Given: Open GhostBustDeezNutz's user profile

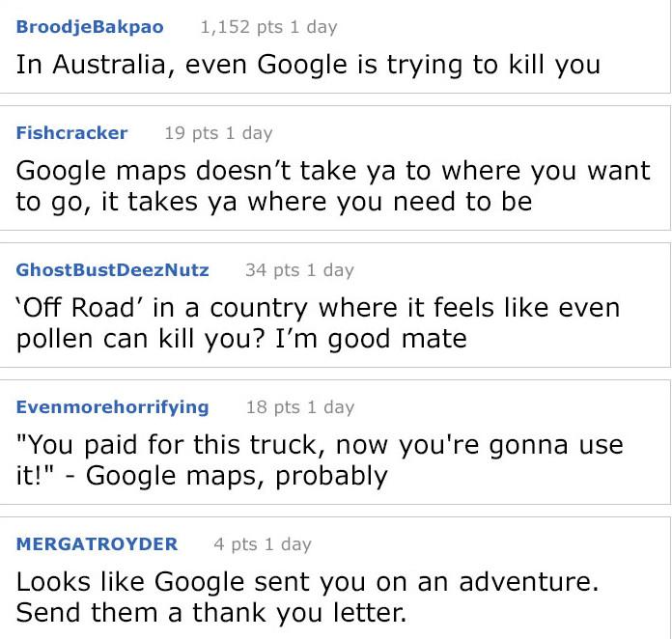Looking at the screenshot, I should (112, 270).
